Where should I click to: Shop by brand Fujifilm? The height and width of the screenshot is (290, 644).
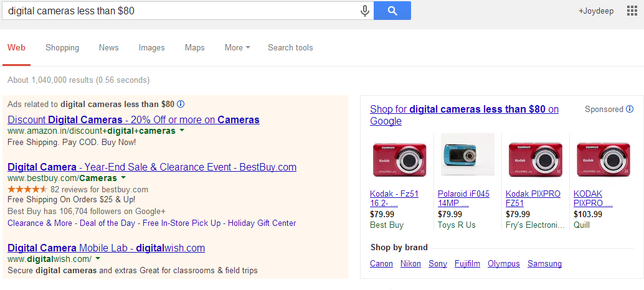tap(467, 263)
